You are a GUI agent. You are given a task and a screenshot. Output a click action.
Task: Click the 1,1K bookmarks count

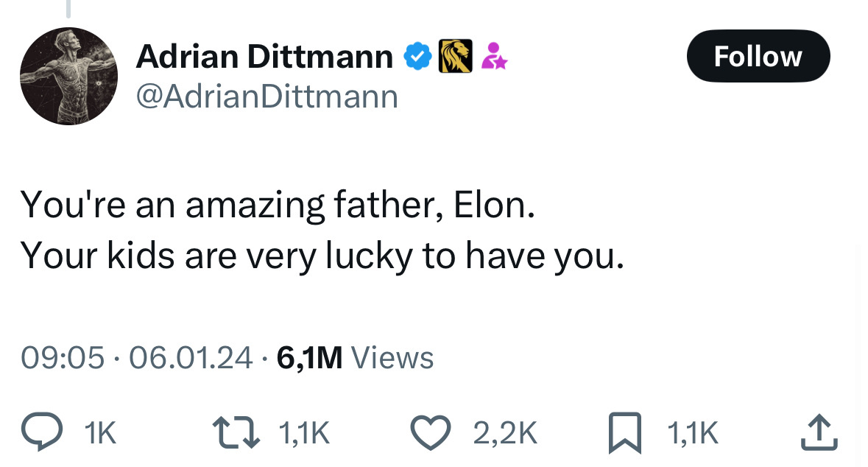(x=694, y=433)
